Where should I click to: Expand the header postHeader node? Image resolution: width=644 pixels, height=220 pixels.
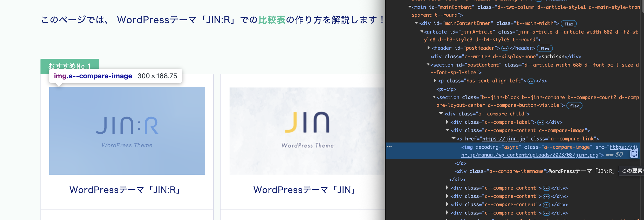click(x=429, y=48)
